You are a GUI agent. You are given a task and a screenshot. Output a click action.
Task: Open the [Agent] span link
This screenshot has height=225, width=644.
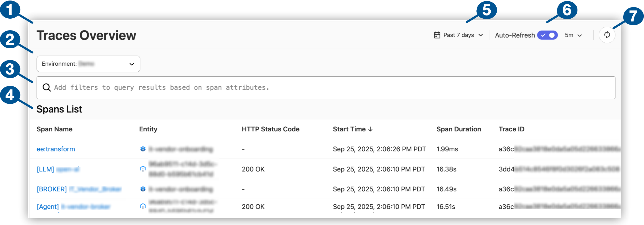48,207
